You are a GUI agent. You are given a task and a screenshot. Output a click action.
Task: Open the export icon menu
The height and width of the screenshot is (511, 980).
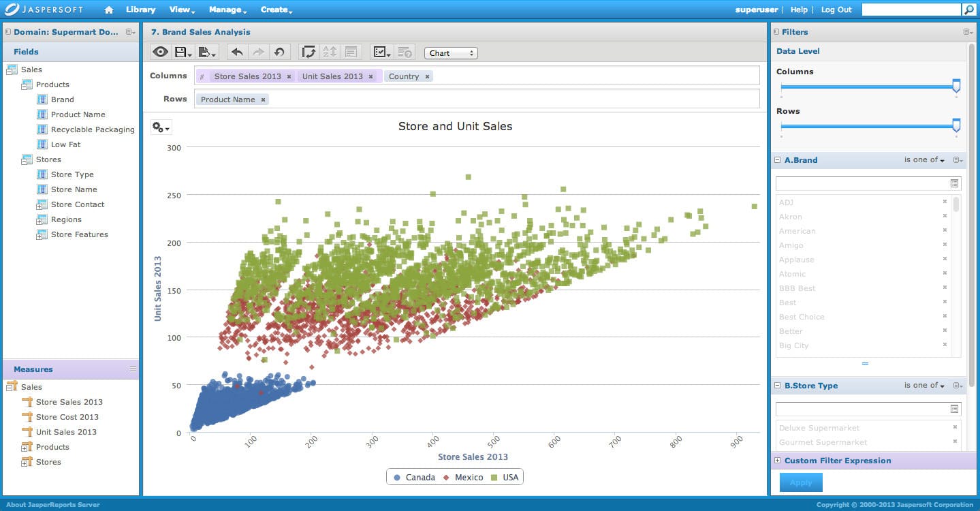(206, 52)
